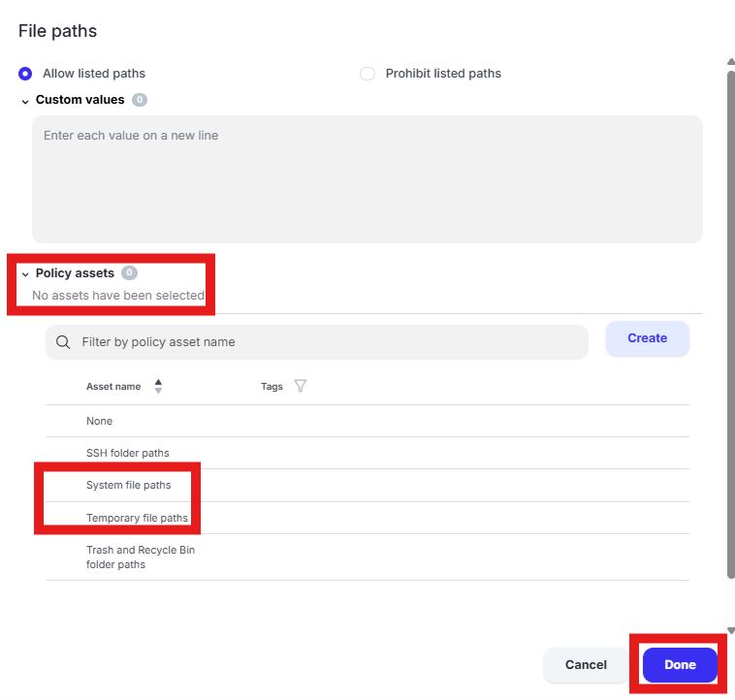Click the Asset name column header
This screenshot has width=735, height=700.
point(113,387)
